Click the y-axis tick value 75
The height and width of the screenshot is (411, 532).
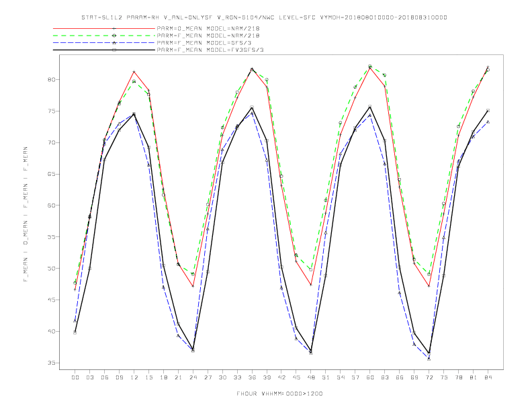click(51, 111)
